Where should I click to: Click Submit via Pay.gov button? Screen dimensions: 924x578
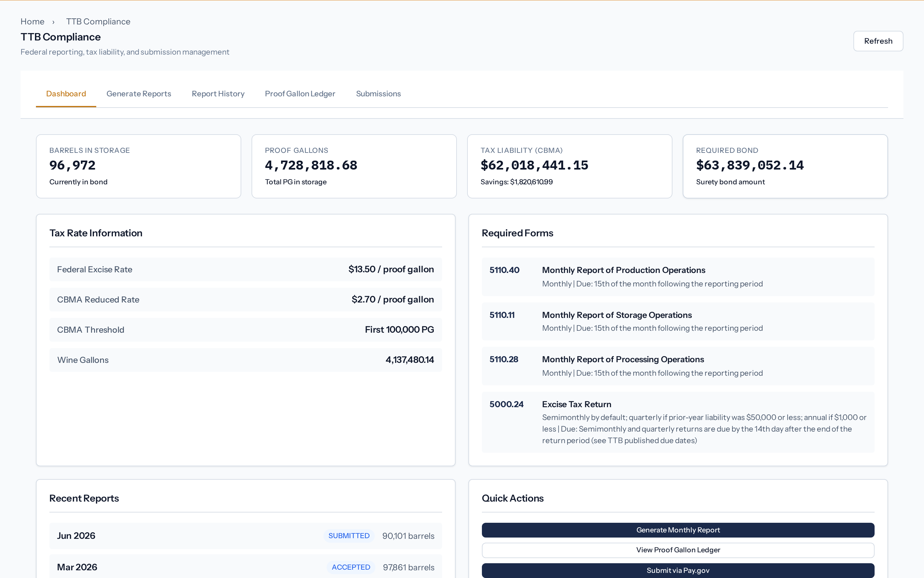(678, 570)
